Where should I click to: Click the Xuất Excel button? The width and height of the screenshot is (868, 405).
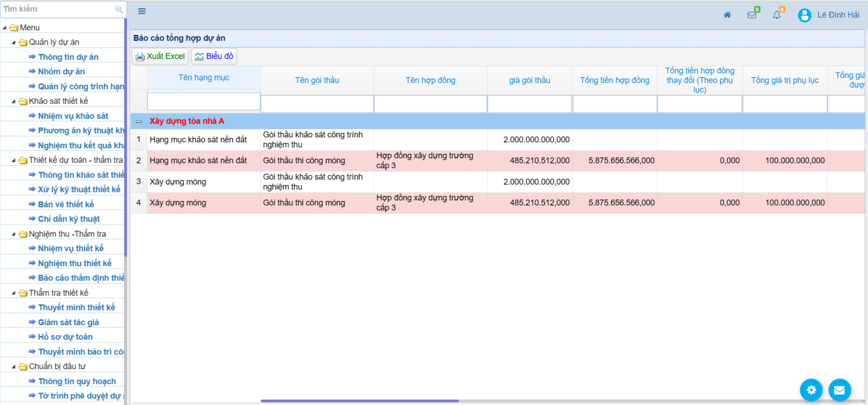(x=160, y=56)
